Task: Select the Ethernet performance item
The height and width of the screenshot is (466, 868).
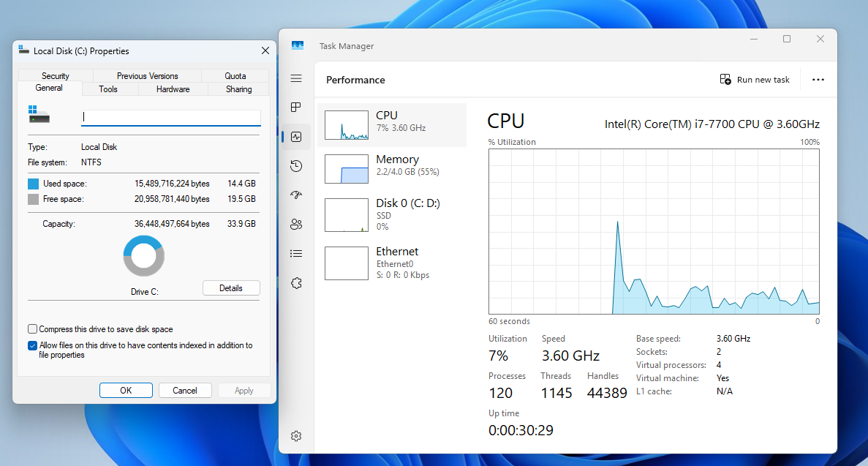Action: point(392,263)
